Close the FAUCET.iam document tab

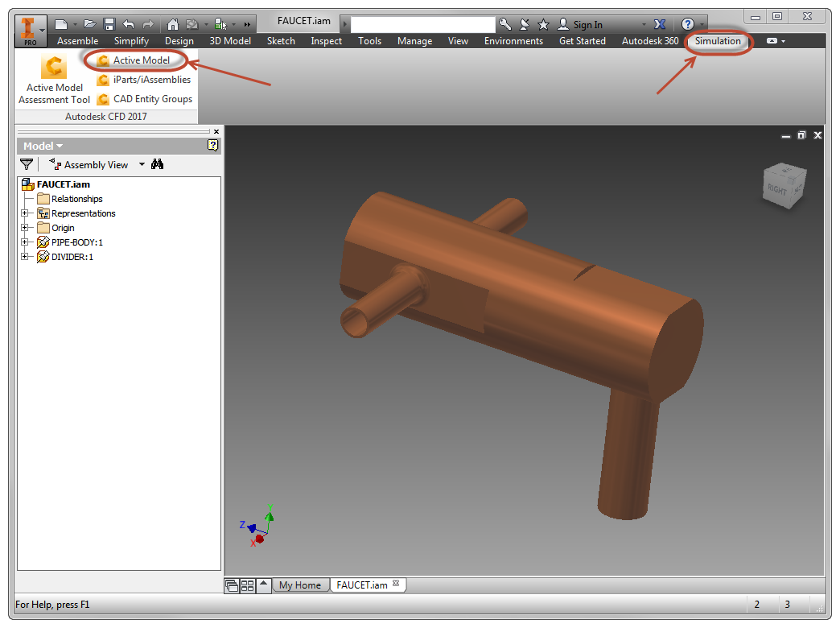click(x=396, y=583)
